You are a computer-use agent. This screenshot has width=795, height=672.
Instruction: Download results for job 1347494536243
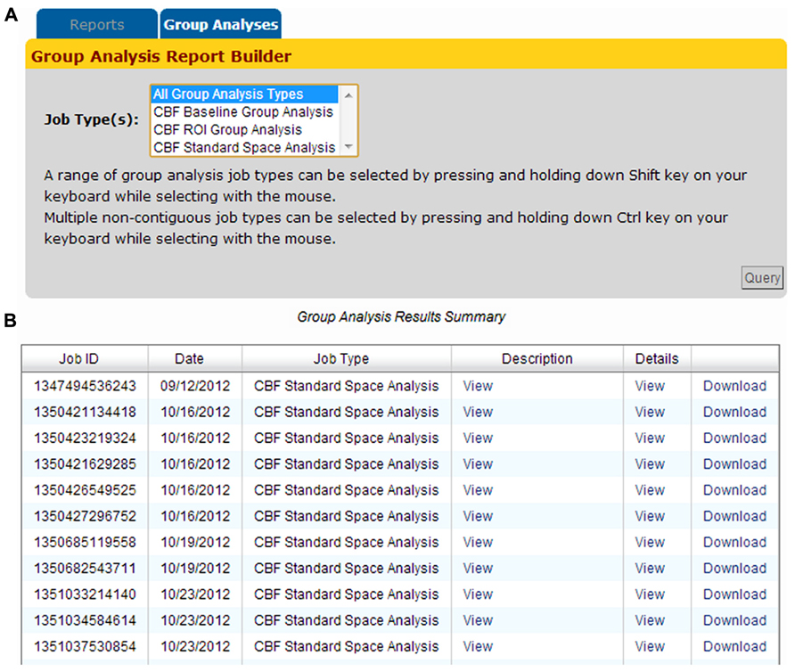pyautogui.click(x=734, y=386)
